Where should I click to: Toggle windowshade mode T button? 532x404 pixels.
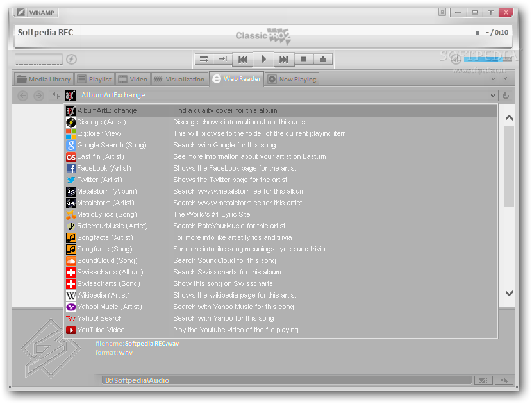click(490, 12)
